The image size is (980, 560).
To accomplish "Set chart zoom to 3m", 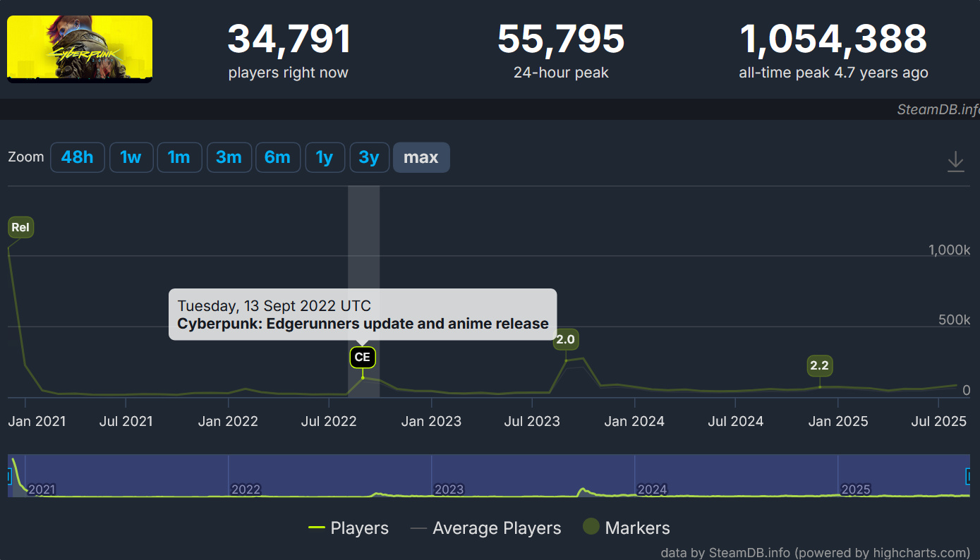I will (229, 157).
